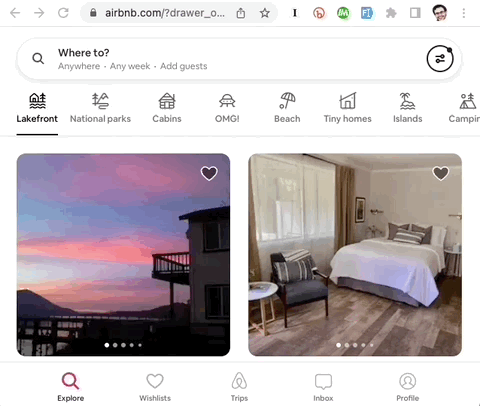Open the sunset lake house listing photo
The width and height of the screenshot is (480, 406).
coord(123,255)
